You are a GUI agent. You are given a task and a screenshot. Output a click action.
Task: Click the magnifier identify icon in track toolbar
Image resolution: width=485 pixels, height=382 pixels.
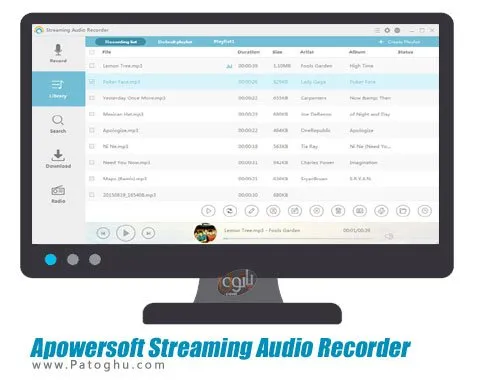click(x=273, y=211)
